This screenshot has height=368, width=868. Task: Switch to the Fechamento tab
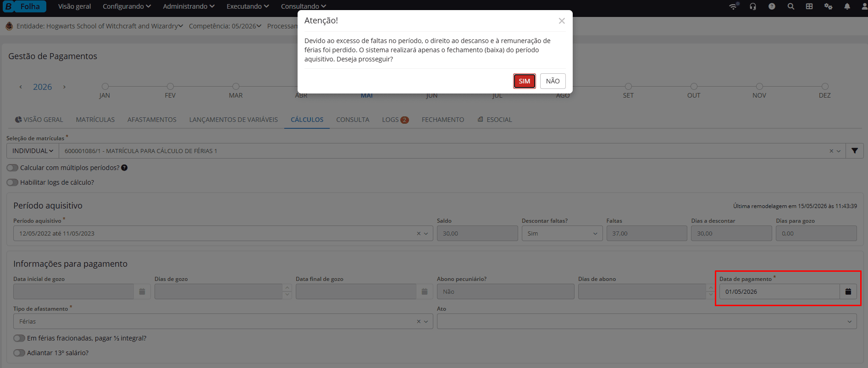443,120
